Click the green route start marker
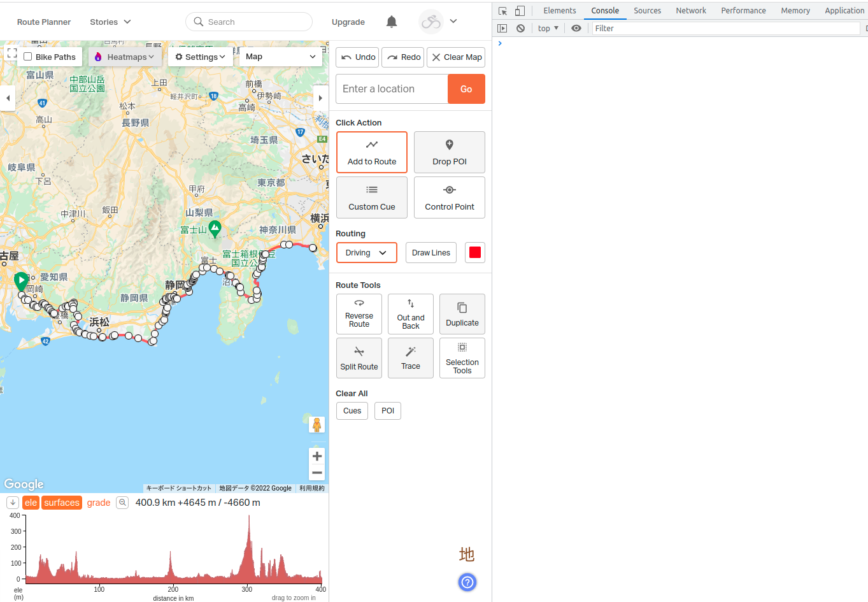This screenshot has width=868, height=602. click(x=21, y=281)
